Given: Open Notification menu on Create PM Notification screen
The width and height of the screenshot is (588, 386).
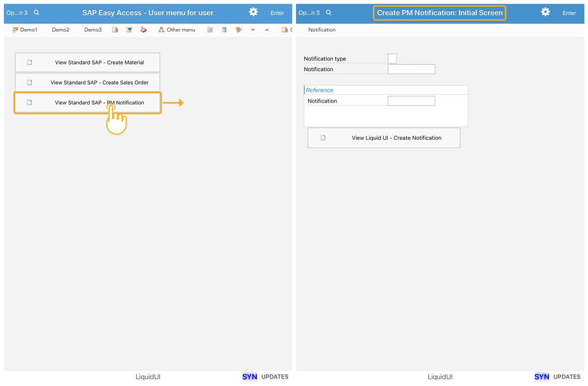Looking at the screenshot, I should tap(322, 30).
